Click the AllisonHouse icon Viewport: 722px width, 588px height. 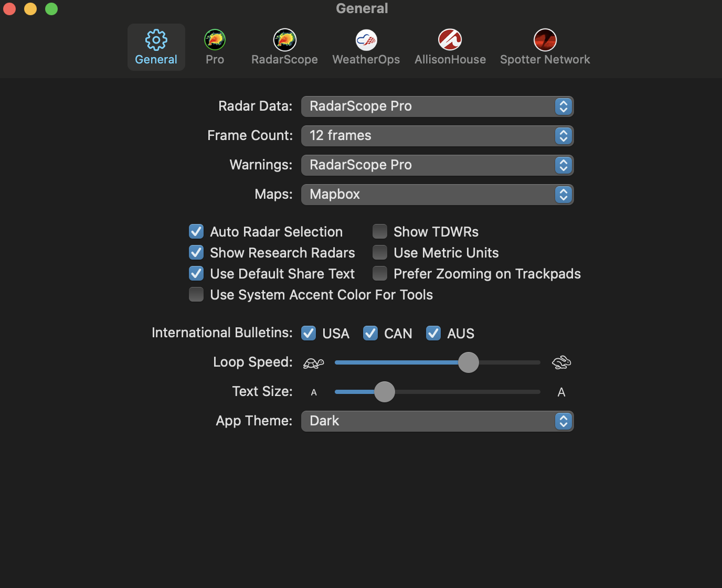[x=450, y=40]
